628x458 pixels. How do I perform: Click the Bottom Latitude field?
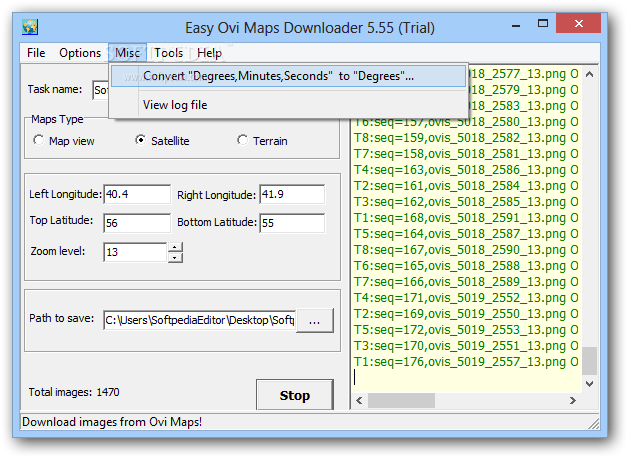[x=292, y=223]
